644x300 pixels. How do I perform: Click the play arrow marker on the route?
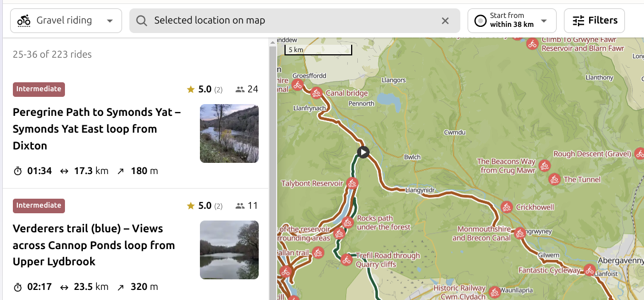click(363, 152)
